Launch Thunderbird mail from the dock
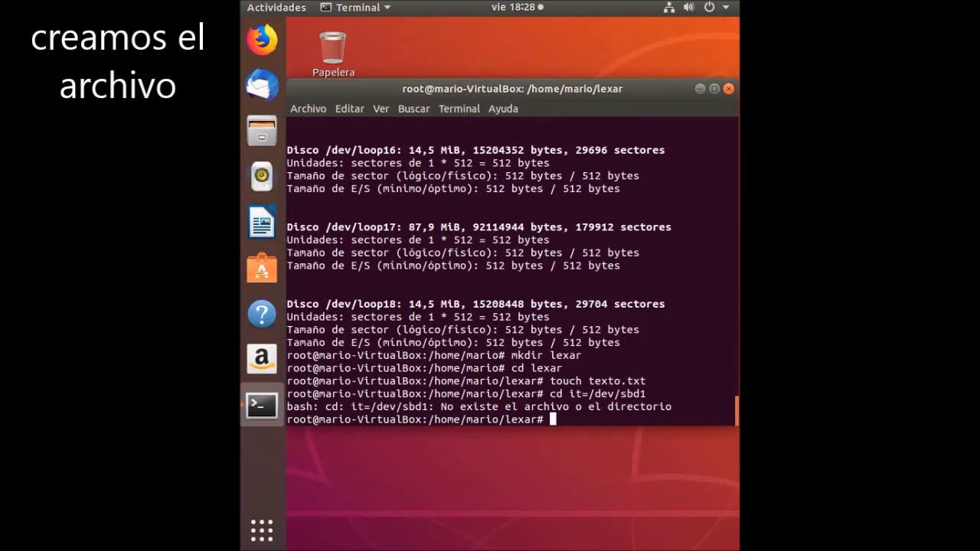 pyautogui.click(x=262, y=85)
